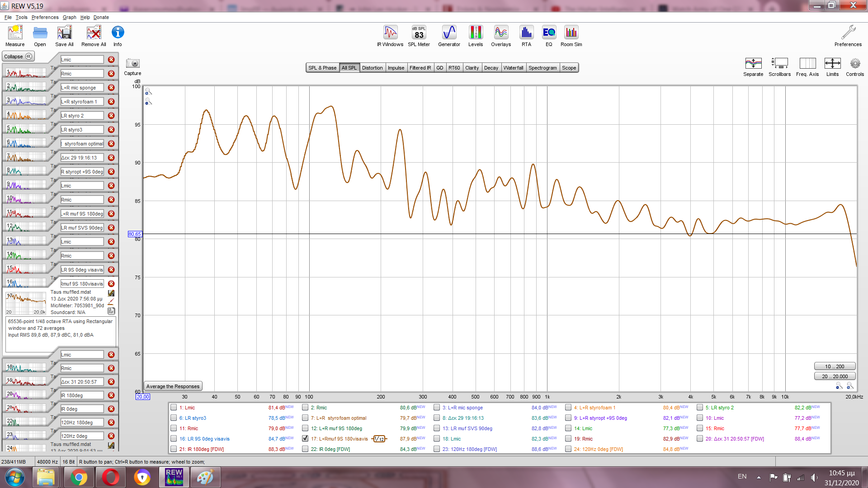Tick the '12: L+R muf 9S 180deg' checkbox
Screen dimensions: 868x488
click(x=305, y=428)
